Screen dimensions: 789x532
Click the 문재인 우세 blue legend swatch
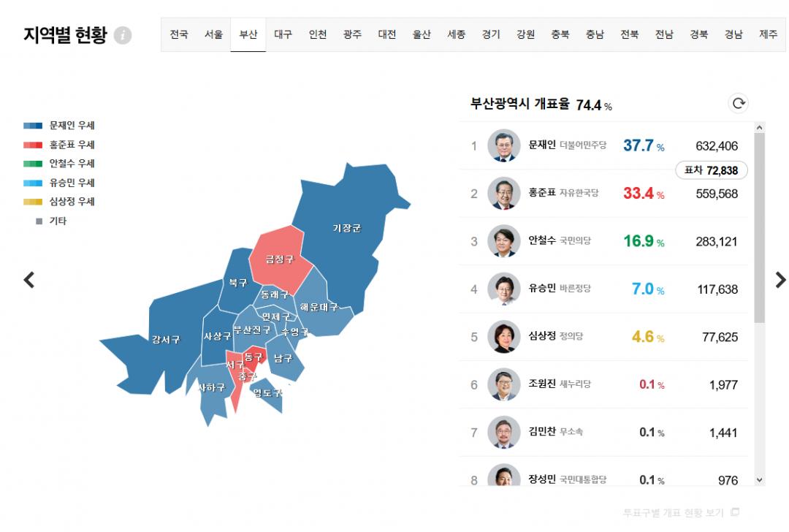coord(33,126)
